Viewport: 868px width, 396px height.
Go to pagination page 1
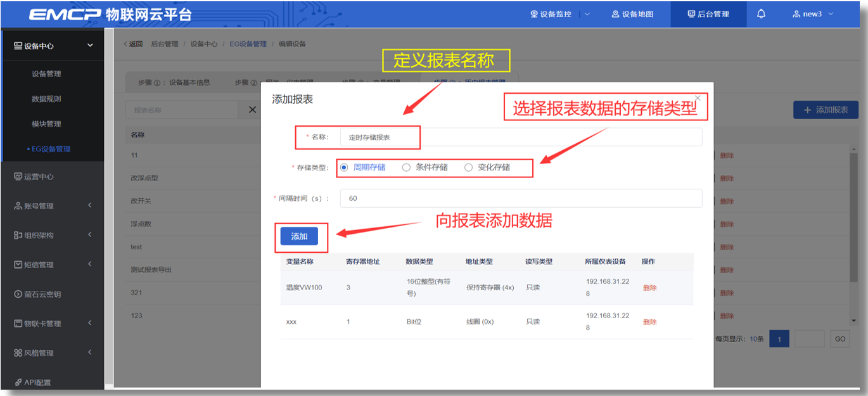click(x=779, y=339)
